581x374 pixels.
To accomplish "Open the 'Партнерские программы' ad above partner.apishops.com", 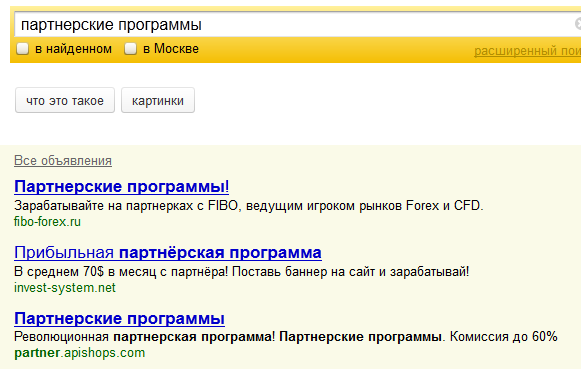I will coord(119,318).
